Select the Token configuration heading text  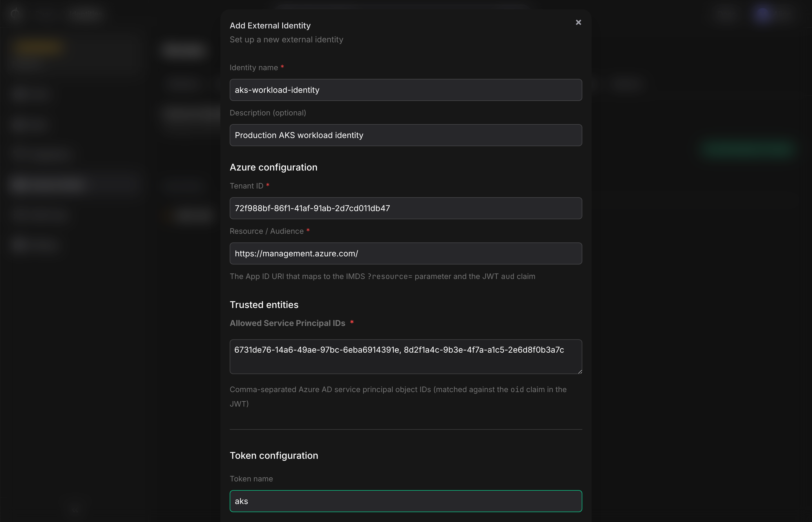tap(274, 456)
